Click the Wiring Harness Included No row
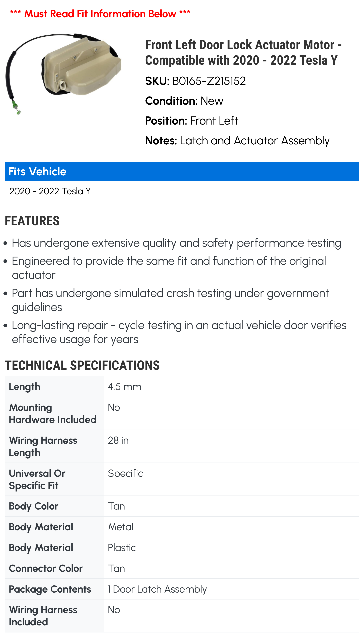Image resolution: width=364 pixels, height=637 pixels. (182, 616)
